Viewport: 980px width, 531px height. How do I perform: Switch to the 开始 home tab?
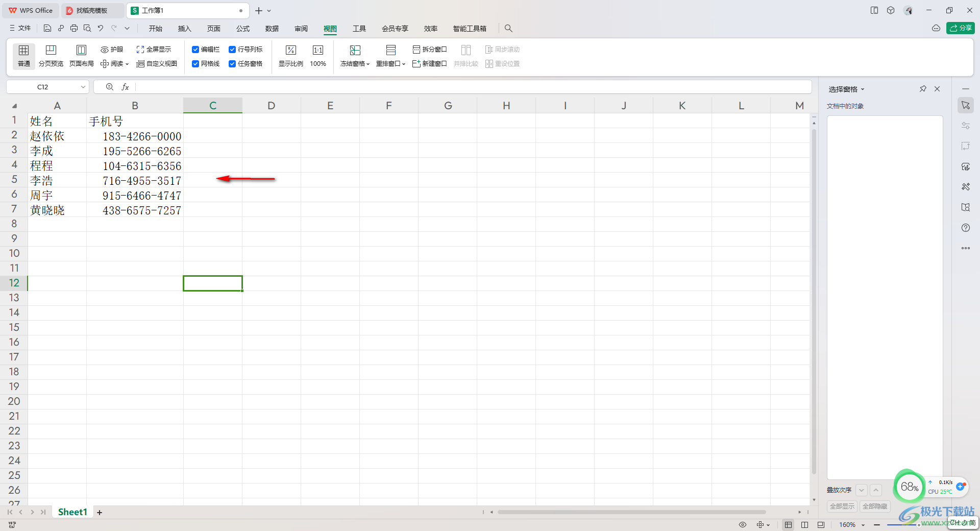point(156,29)
